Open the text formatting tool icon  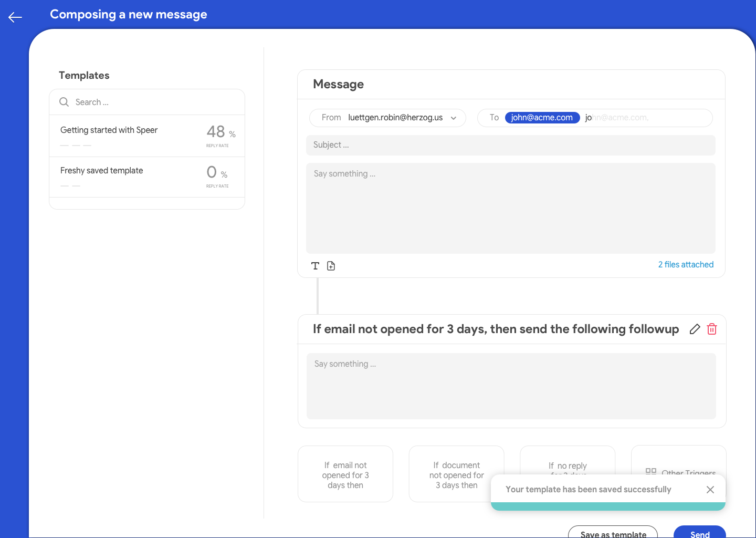[315, 266]
